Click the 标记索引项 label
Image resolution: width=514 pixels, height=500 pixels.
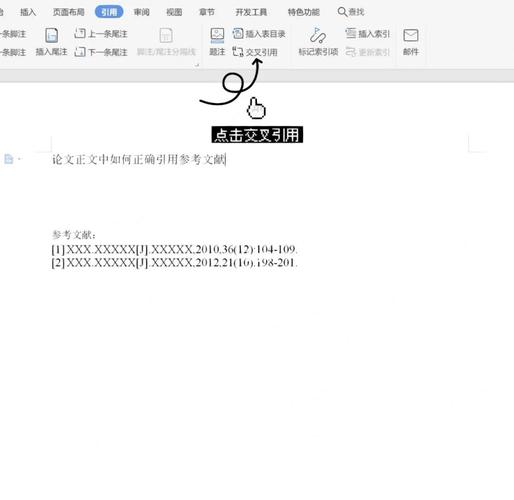[318, 52]
